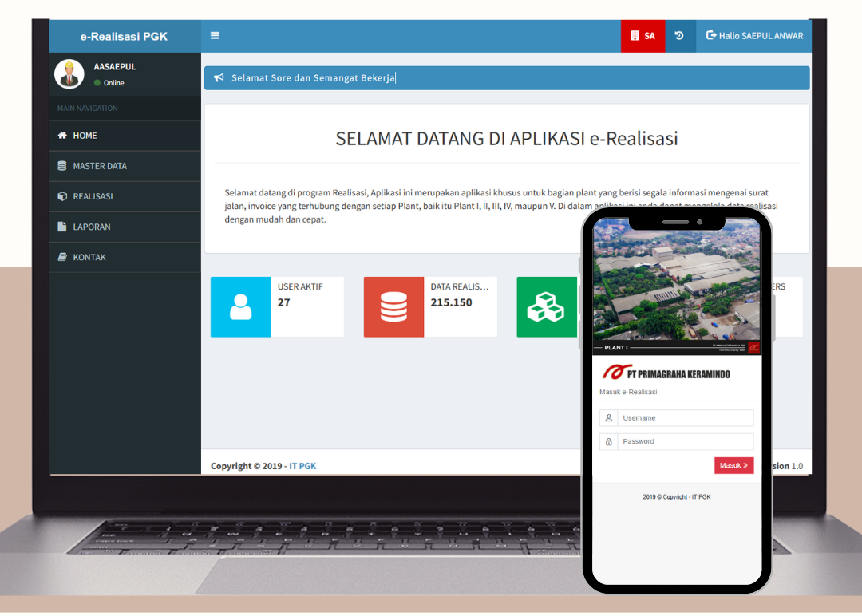
Task: Click Hallo SAEPUL ANWAR logout link
Action: coord(754,36)
